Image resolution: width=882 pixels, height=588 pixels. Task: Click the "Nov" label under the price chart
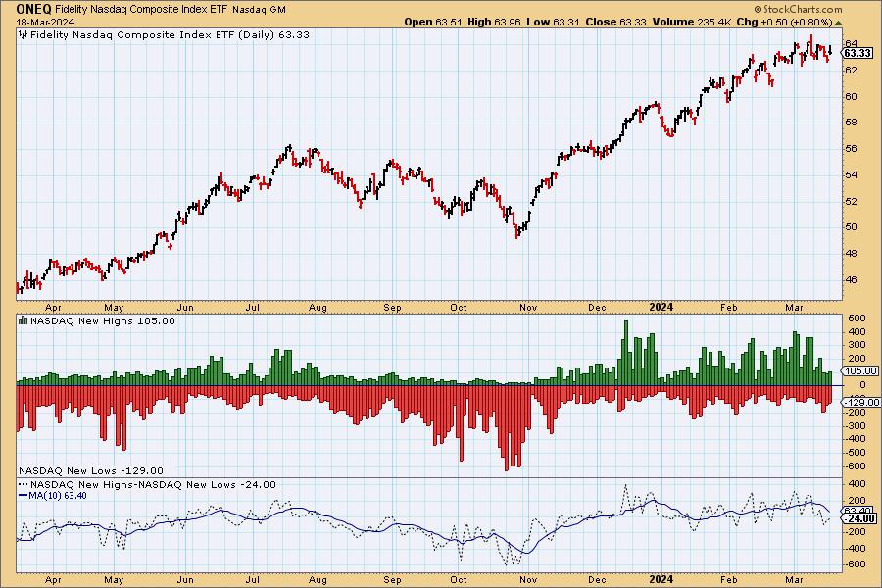point(528,307)
